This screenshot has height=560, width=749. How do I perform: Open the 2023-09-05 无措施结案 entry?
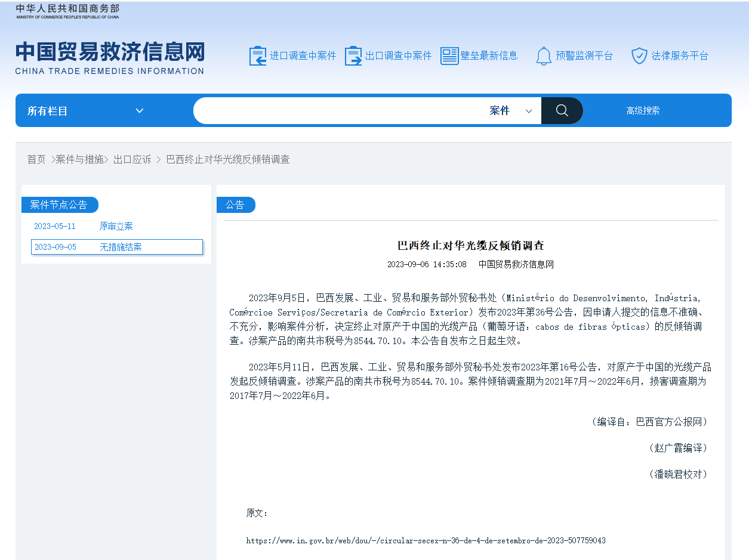pos(117,247)
